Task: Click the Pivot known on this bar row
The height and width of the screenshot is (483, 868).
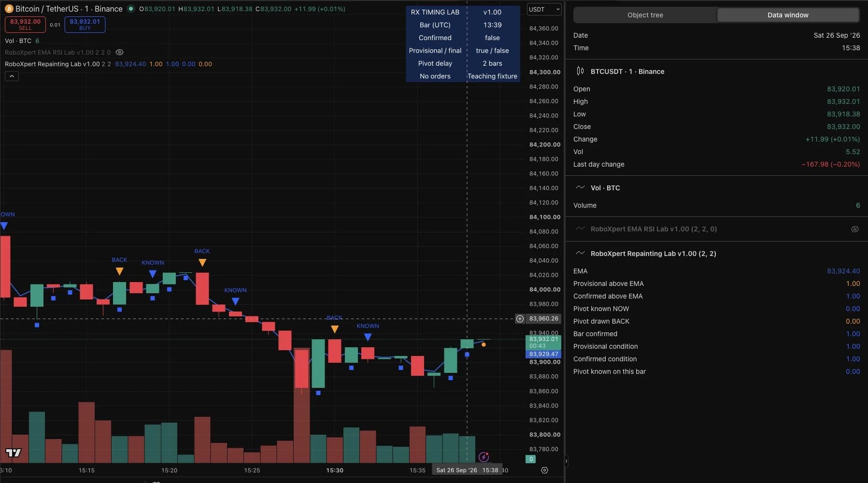Action: (x=716, y=371)
